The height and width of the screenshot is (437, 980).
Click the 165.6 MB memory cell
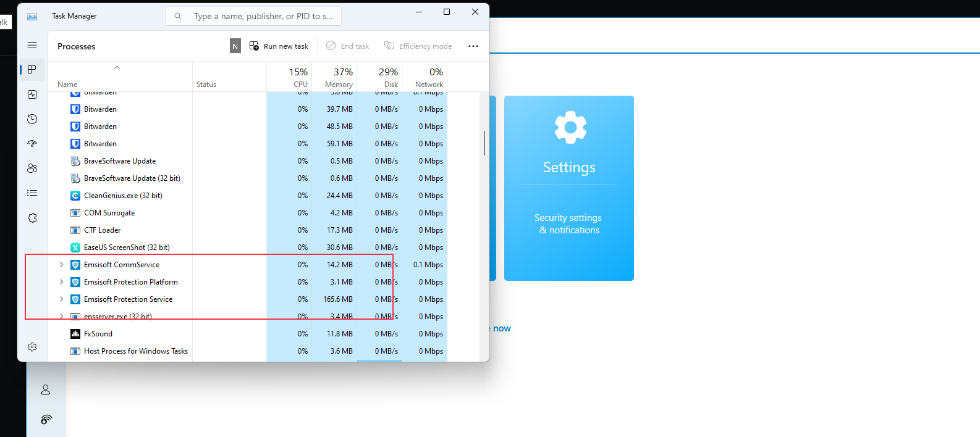pyautogui.click(x=334, y=299)
